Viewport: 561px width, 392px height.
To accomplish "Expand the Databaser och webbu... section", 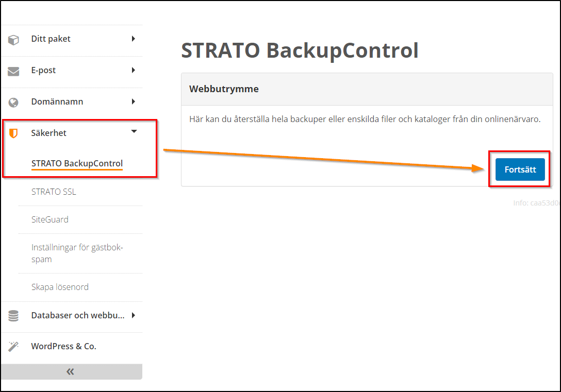I will [x=134, y=315].
